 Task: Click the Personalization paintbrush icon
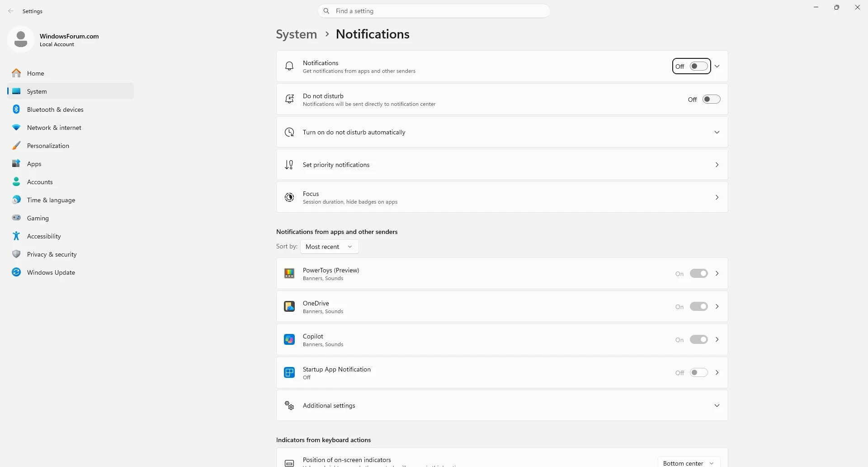[x=16, y=145]
